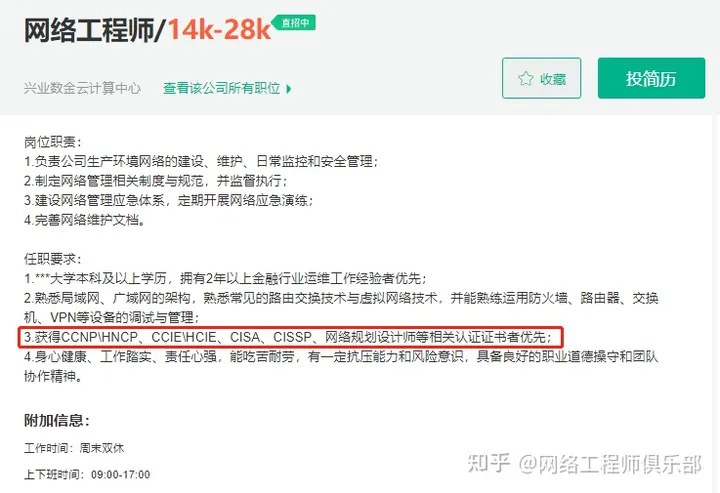This screenshot has height=493, width=720.
Task: Click the 直招中 green badge
Action: click(x=294, y=22)
